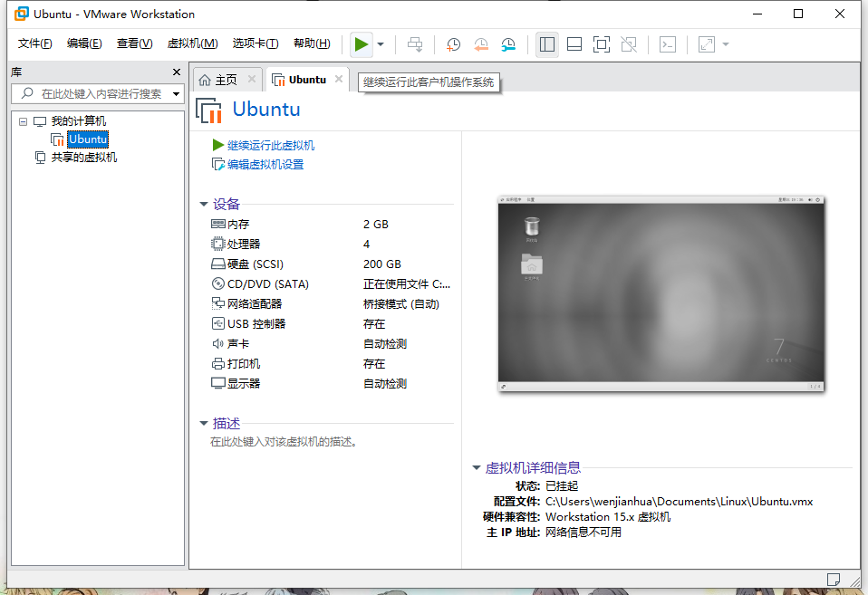Select 共享的虚拟机 in the library
Viewport: 868px width, 595px height.
tap(83, 158)
